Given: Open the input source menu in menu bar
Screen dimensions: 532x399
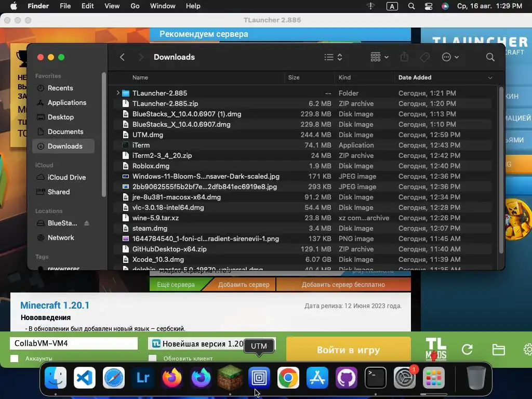Looking at the screenshot, I should tap(392, 6).
